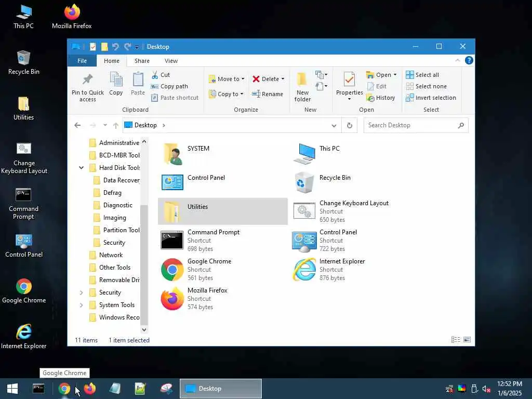
Task: Open the Easy access dropdown icon
Action: point(321,86)
